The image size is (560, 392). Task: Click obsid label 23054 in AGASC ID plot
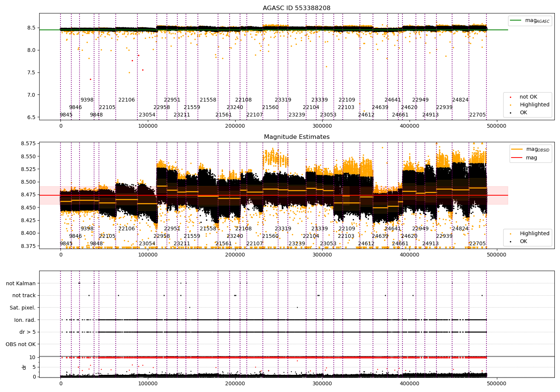[x=147, y=115]
